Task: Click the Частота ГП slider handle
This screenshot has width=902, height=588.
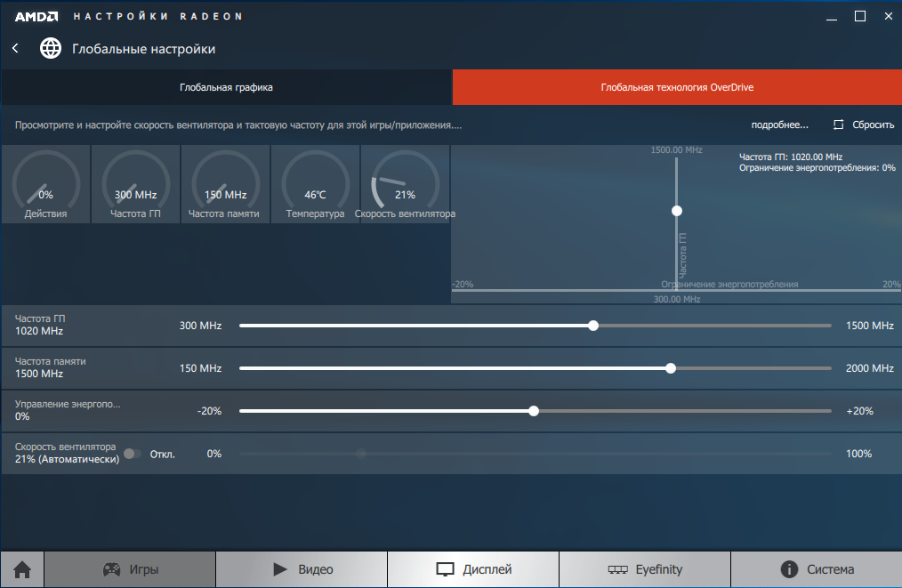Action: [x=593, y=326]
